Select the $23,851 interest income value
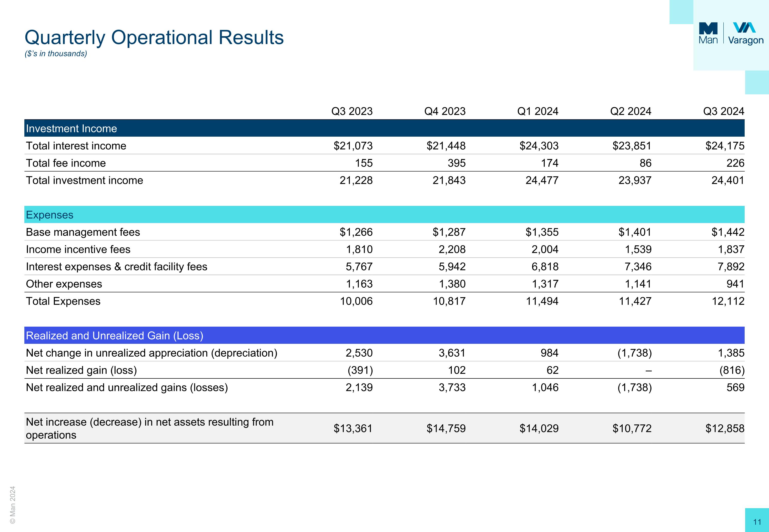Viewport: 769px width, 532px height. (632, 146)
